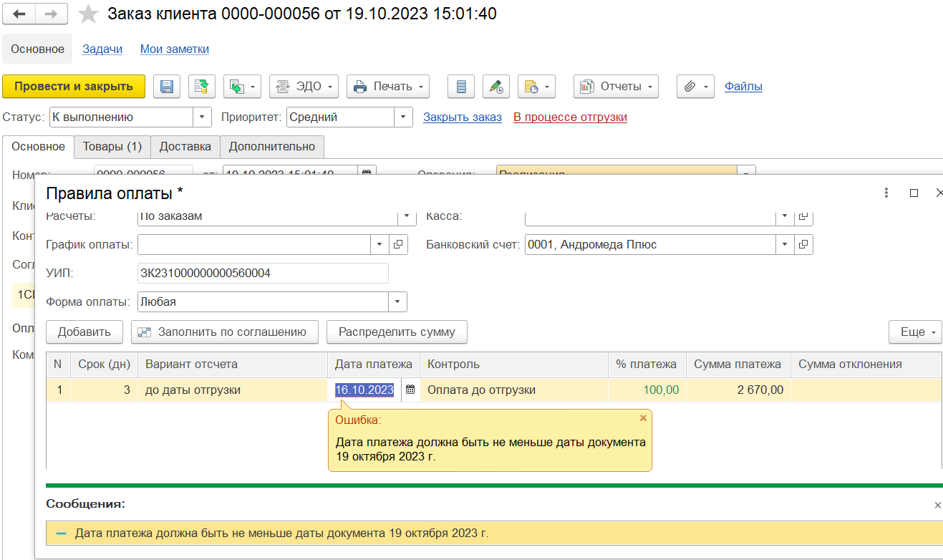Add order to favorites with star
943x560 pixels.
[88, 14]
